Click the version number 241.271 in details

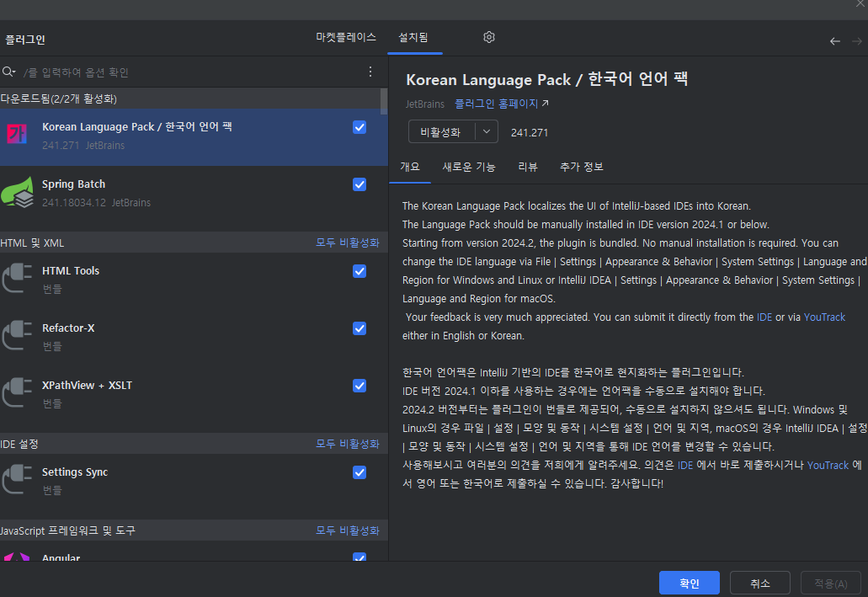coord(530,132)
